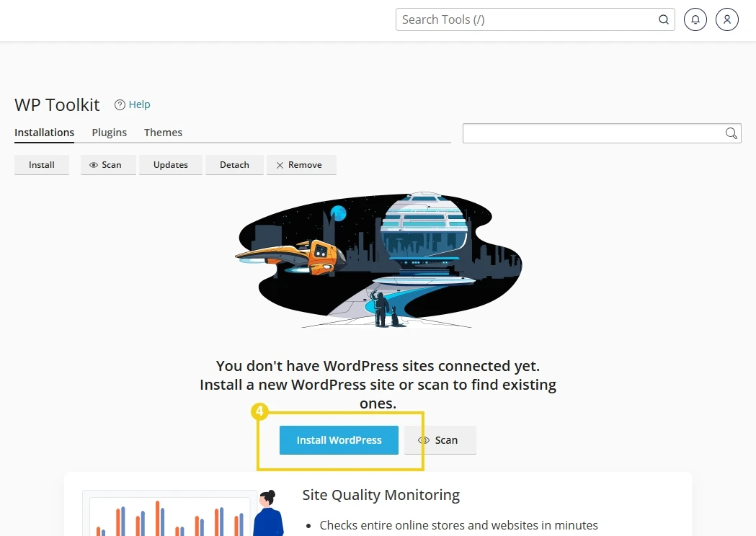Click the Remove button with X icon
756x536 pixels.
click(301, 165)
